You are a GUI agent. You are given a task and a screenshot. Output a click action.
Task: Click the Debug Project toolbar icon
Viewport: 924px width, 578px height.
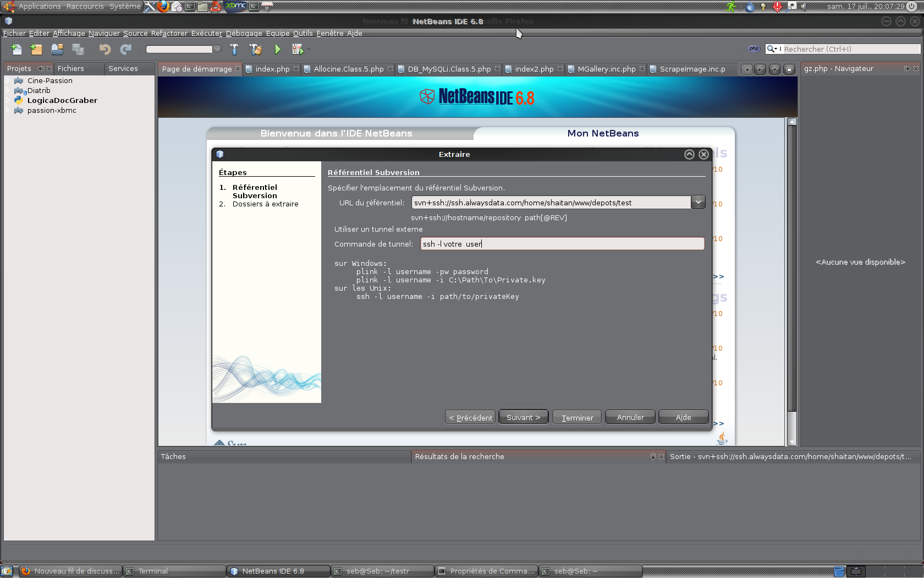point(298,50)
